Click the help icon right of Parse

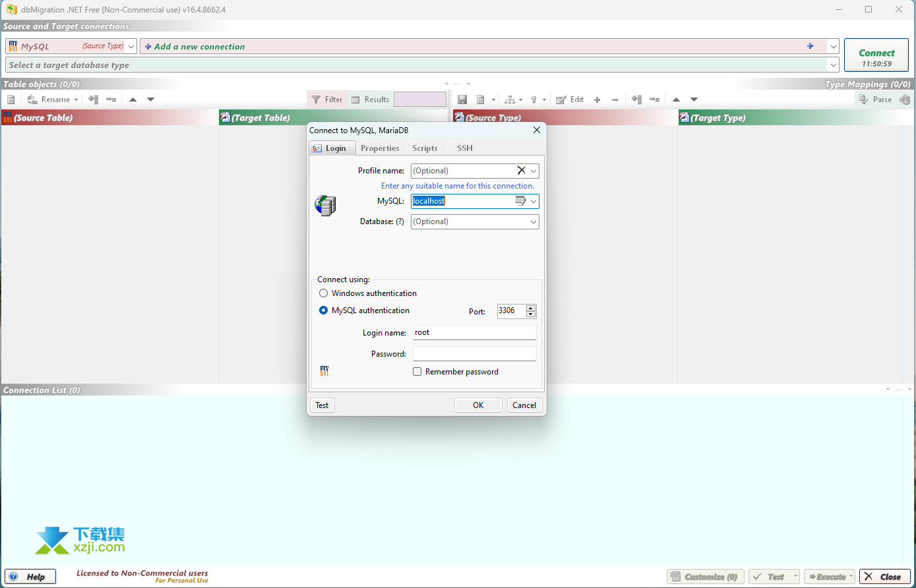point(905,100)
